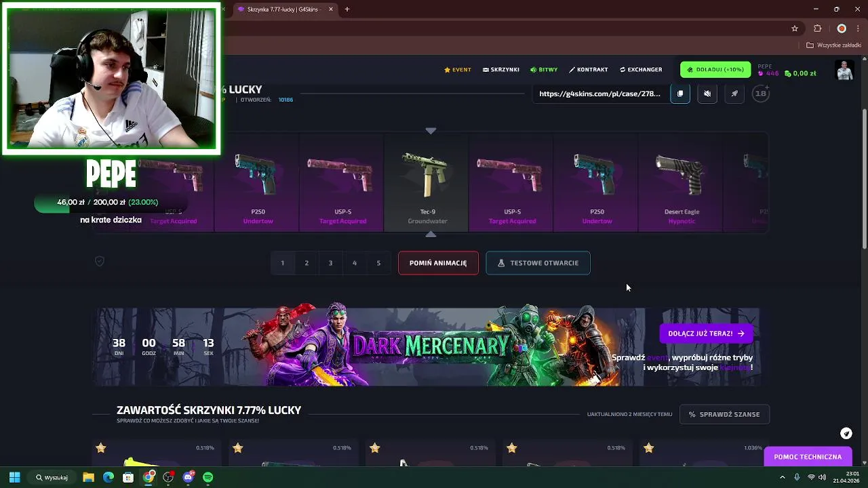Select 5 cases to open
Viewport: 868px width, 488px height.
tap(378, 263)
